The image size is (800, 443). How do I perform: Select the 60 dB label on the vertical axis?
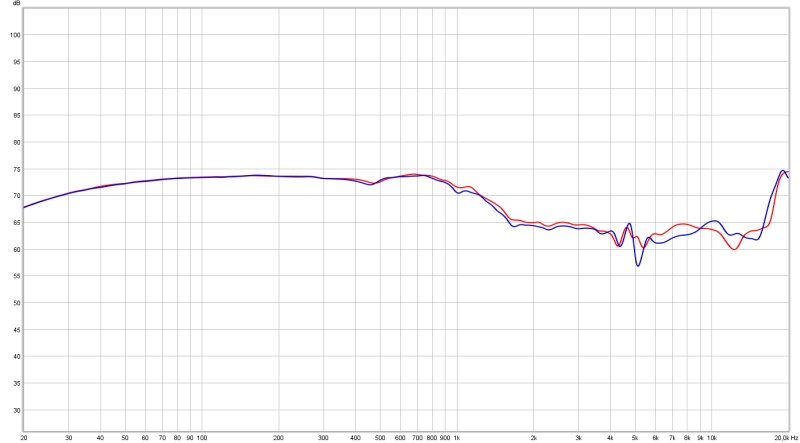click(x=14, y=249)
